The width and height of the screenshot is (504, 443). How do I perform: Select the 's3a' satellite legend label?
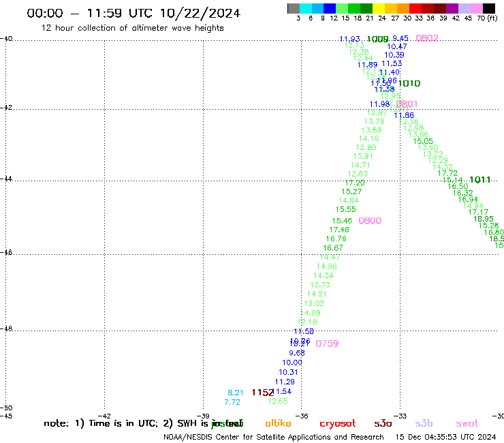click(383, 424)
